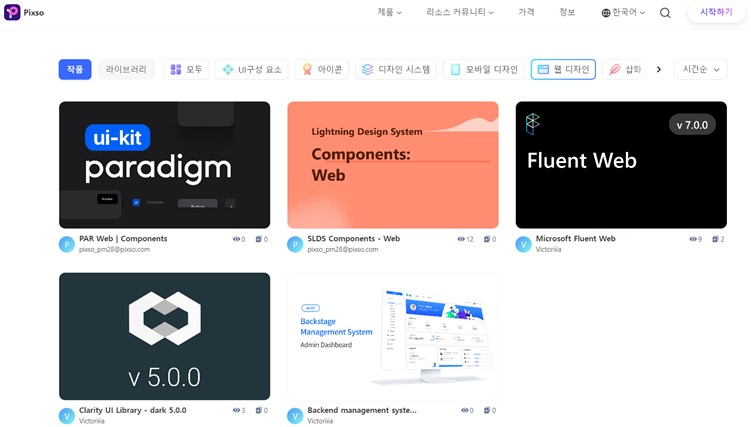Viewport: 751px width, 427px height.
Task: Click the Microsoft Fluent Web author avatar
Action: pos(523,245)
